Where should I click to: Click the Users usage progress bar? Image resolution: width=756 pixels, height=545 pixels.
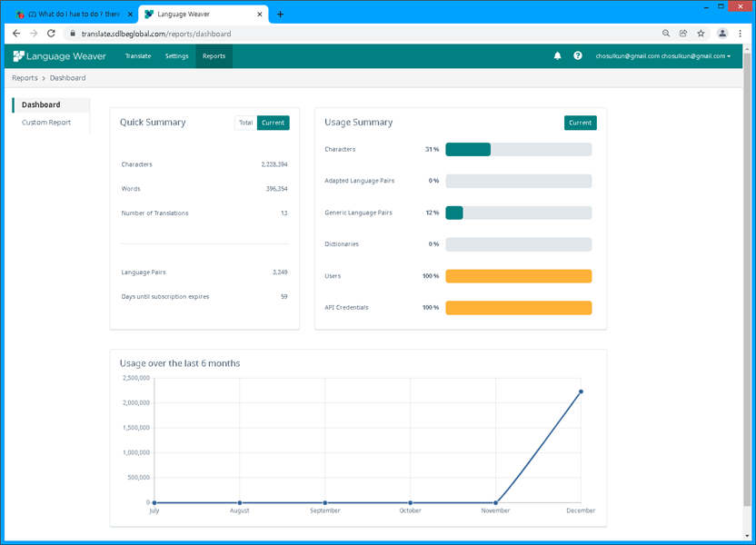click(x=518, y=275)
